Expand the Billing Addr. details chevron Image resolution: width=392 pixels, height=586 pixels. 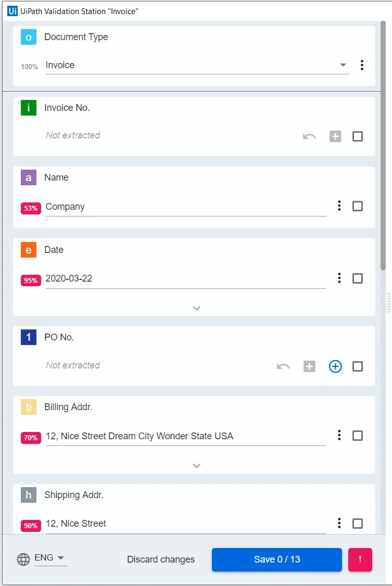coord(197,466)
